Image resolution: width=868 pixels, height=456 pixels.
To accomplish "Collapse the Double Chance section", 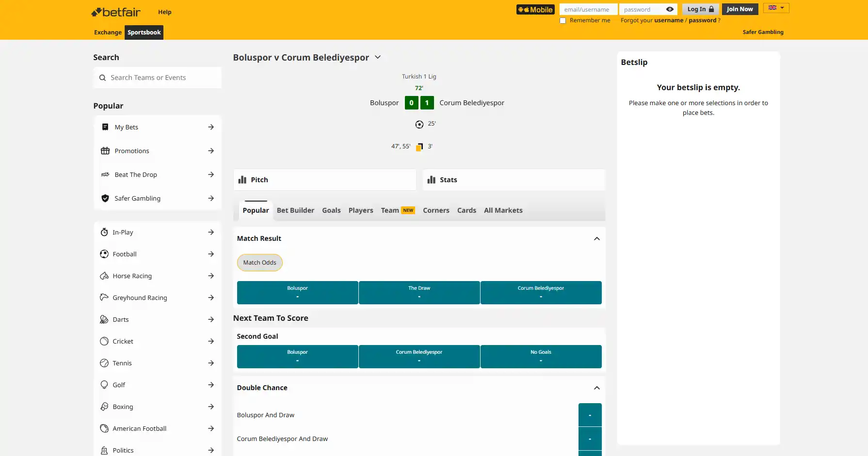I will click(x=597, y=388).
